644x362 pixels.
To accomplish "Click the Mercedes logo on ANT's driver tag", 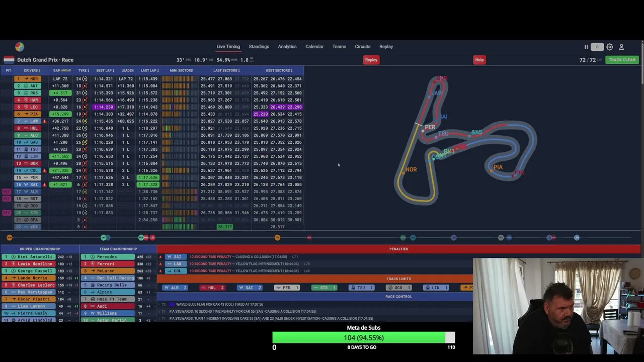I will (27, 86).
